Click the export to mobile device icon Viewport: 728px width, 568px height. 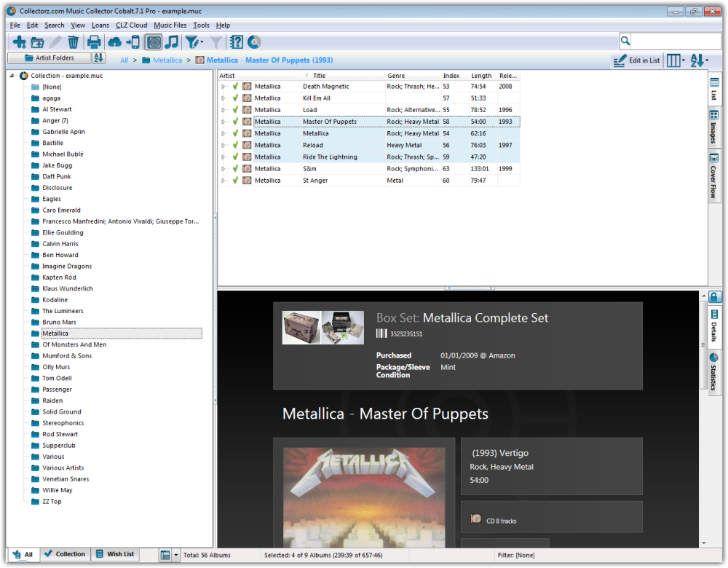pos(132,42)
